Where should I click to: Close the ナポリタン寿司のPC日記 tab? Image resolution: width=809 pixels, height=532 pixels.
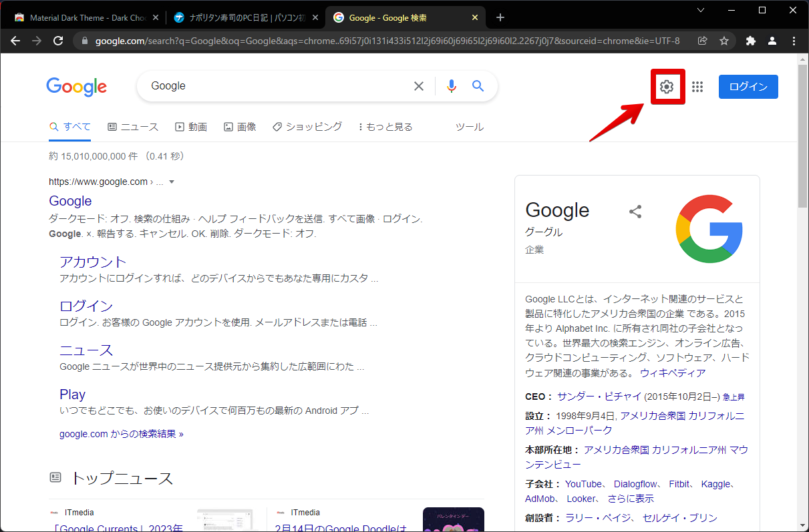[x=315, y=17]
